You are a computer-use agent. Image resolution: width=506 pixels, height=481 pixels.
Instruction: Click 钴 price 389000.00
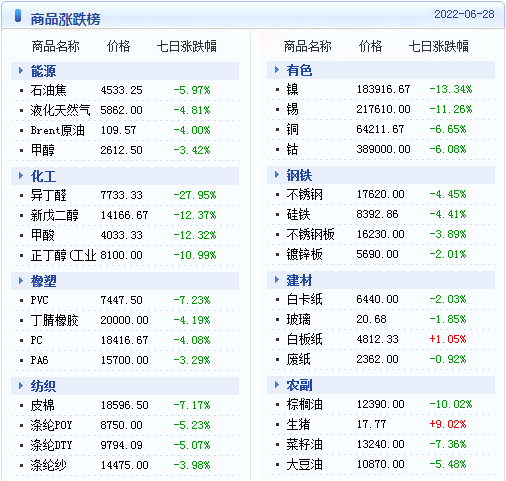[383, 149]
